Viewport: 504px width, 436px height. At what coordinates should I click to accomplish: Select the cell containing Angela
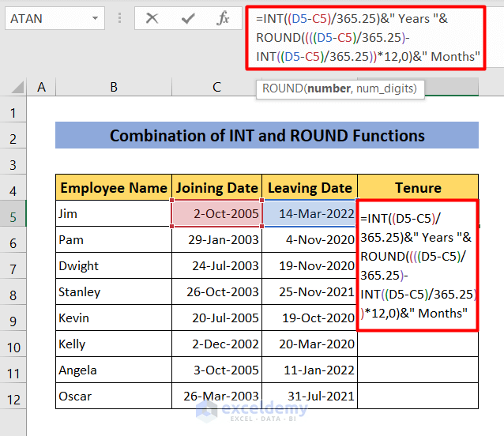(x=114, y=370)
